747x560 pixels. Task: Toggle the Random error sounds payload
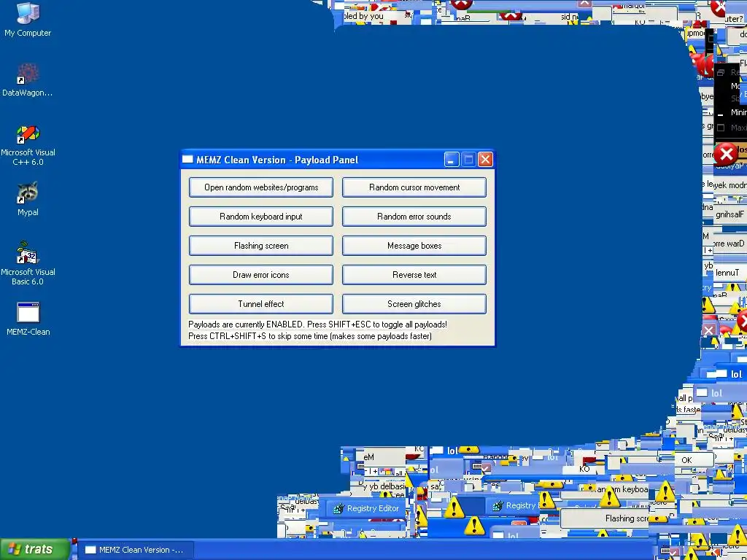pyautogui.click(x=414, y=216)
